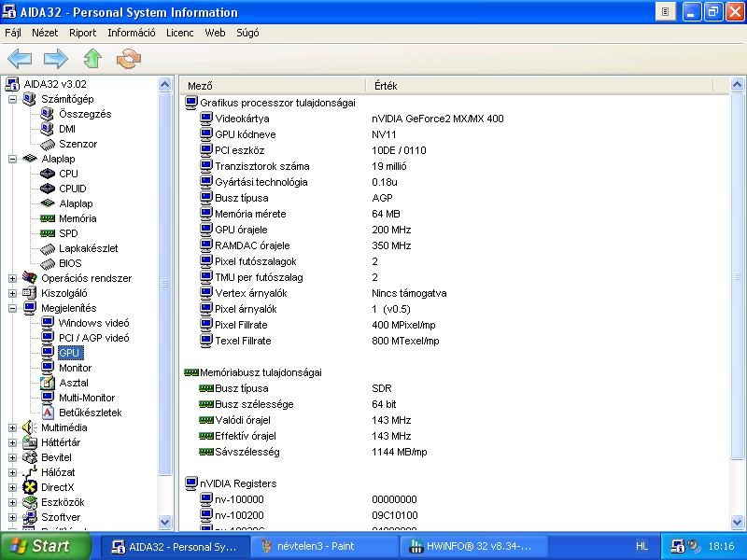Open the Windows videó page

(93, 323)
